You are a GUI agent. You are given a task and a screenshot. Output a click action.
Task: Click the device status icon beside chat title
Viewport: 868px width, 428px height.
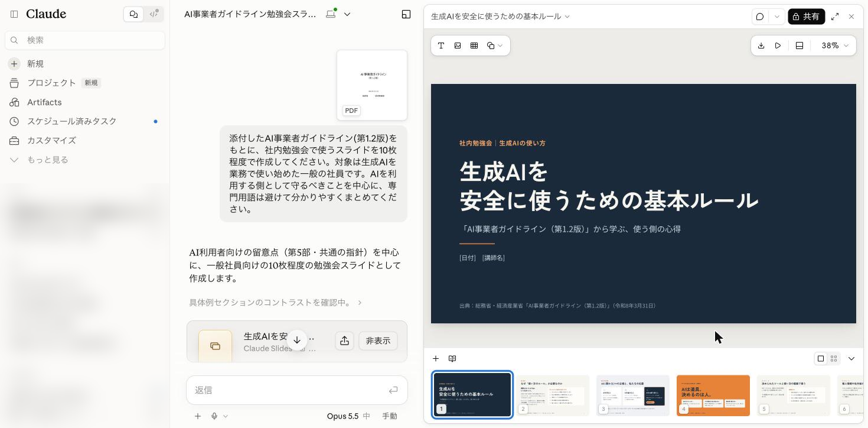[x=331, y=14]
